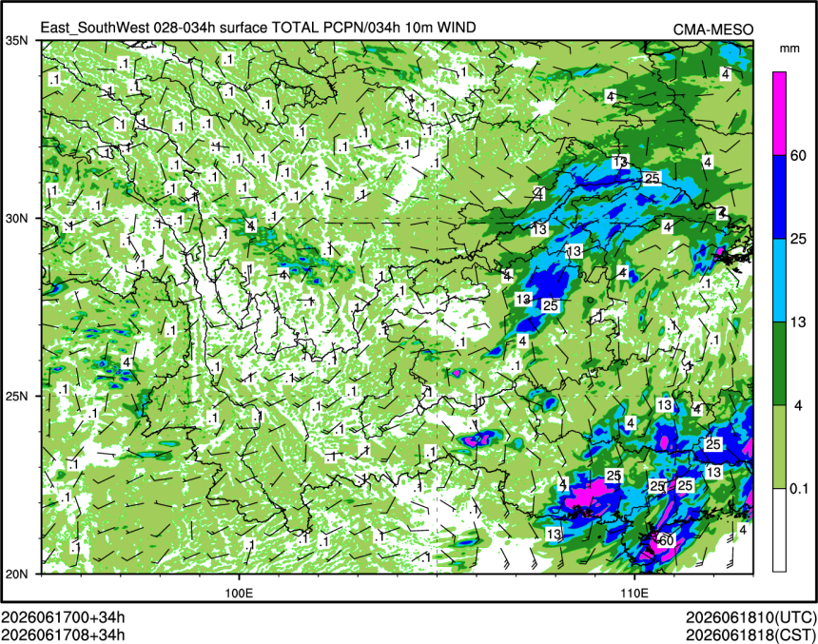Click the '2026061708+34h' initialization time text

point(63,635)
